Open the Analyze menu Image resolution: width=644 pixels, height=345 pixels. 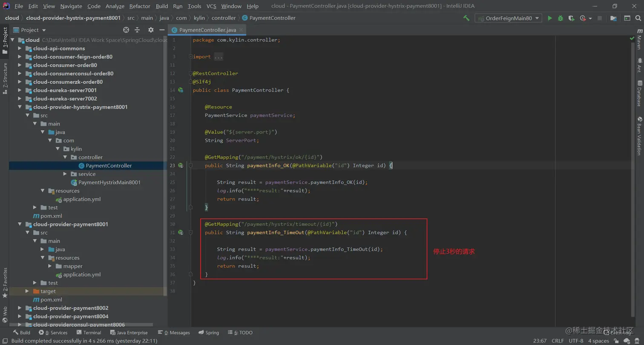tap(115, 6)
